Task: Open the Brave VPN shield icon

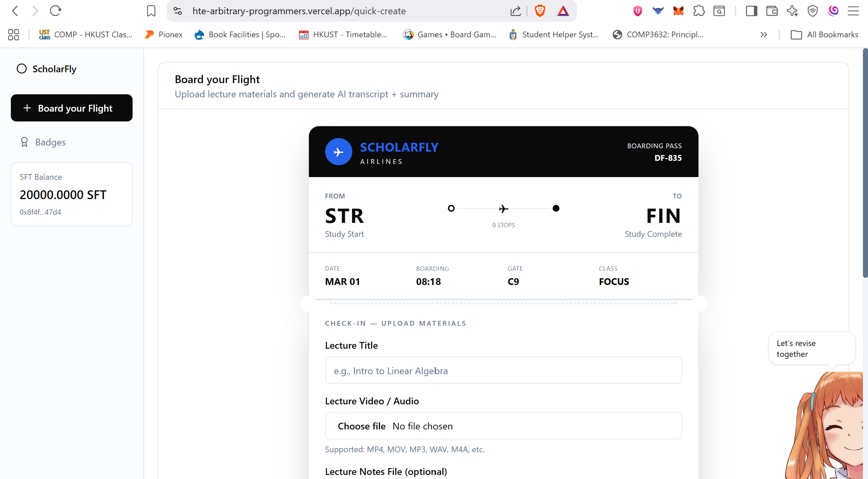Action: 813,11
